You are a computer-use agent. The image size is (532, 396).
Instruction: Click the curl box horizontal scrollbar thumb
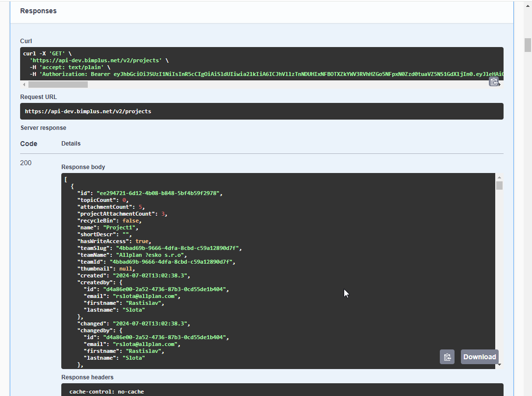pos(58,84)
